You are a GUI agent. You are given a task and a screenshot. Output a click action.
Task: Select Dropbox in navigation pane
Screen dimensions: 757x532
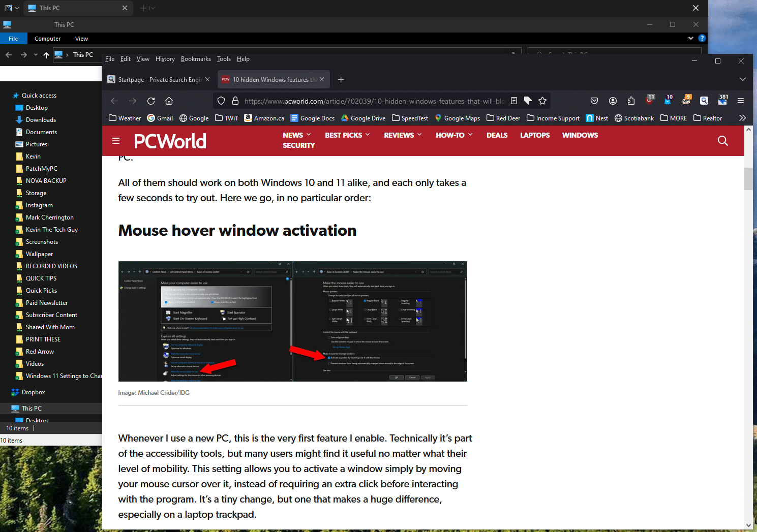pos(33,392)
